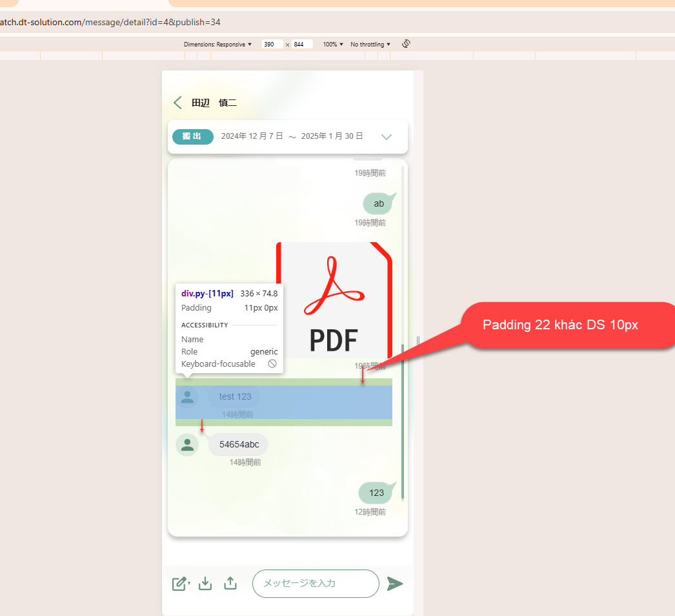The height and width of the screenshot is (616, 675).
Task: Expand the date range chevron
Action: tap(387, 137)
